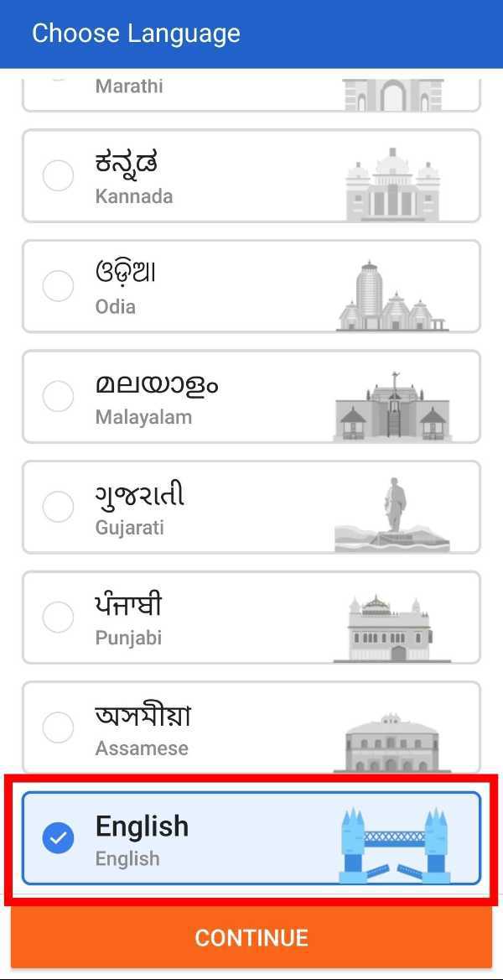This screenshot has height=980, width=503.
Task: Select the Gujarati radio button
Action: pos(58,507)
